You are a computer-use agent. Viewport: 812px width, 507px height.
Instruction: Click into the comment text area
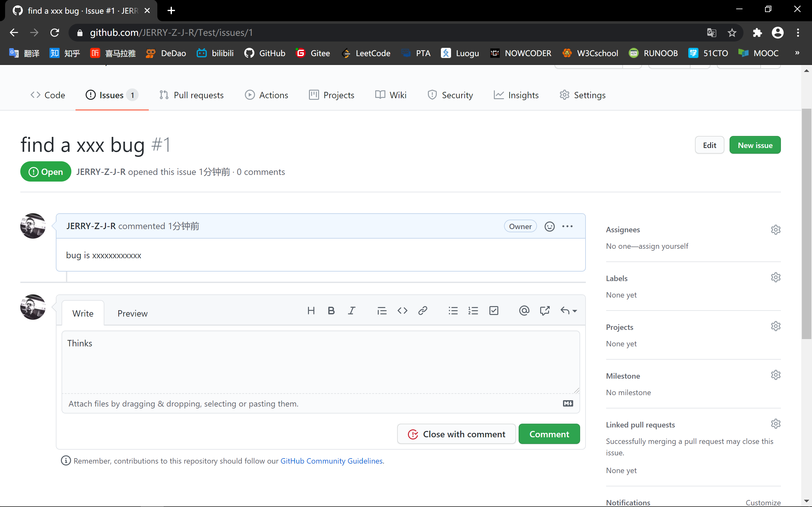point(320,362)
